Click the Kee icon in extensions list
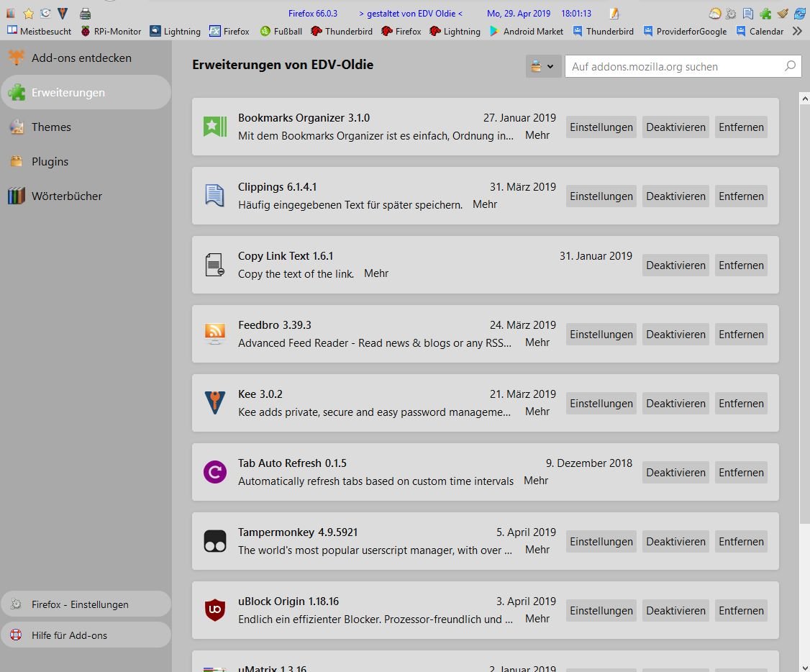The height and width of the screenshot is (672, 810). [x=215, y=403]
